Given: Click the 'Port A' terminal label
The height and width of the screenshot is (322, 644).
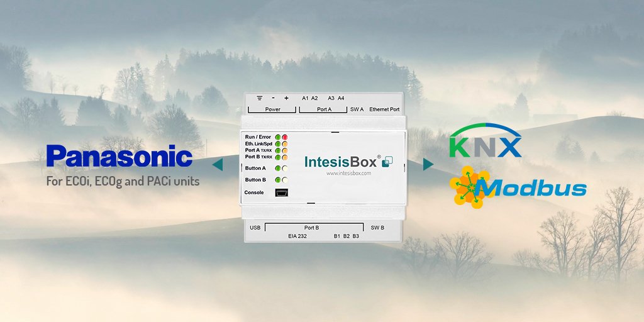Looking at the screenshot, I should [324, 109].
